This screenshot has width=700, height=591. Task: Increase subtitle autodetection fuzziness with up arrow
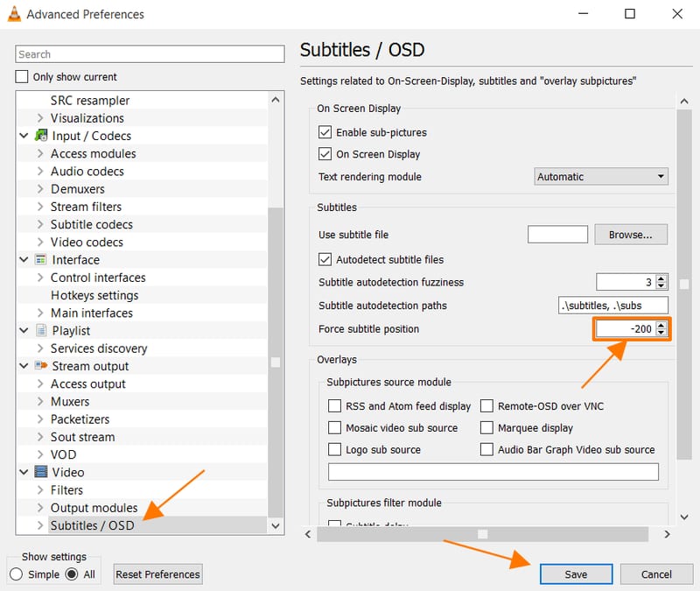coord(661,278)
